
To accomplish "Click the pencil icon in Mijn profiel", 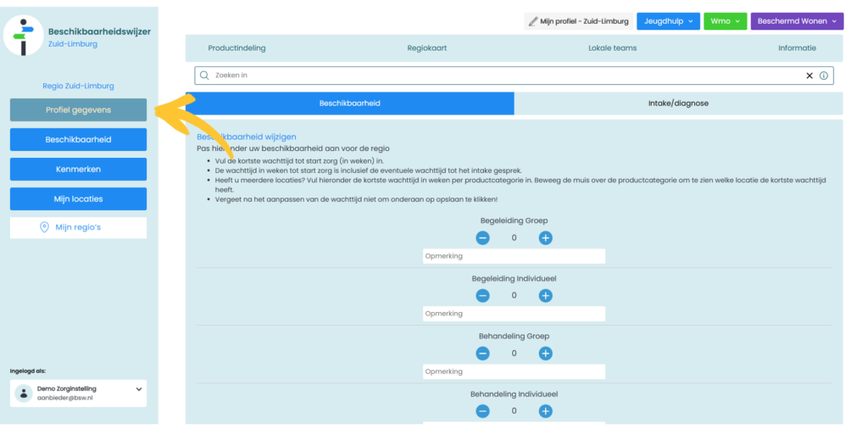I will click(x=532, y=21).
